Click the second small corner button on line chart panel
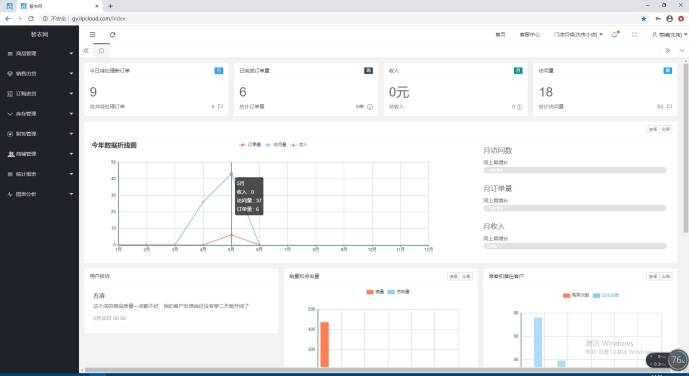The height and width of the screenshot is (376, 689). coord(666,129)
